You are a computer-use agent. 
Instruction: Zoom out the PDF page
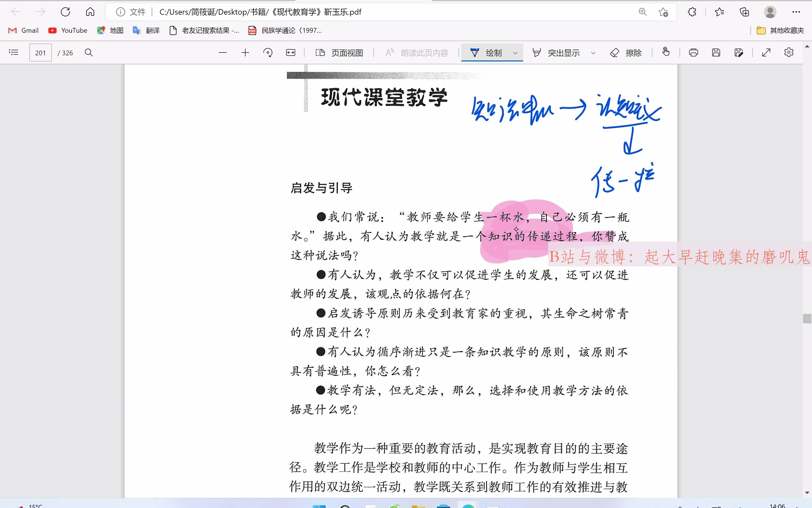coord(222,52)
